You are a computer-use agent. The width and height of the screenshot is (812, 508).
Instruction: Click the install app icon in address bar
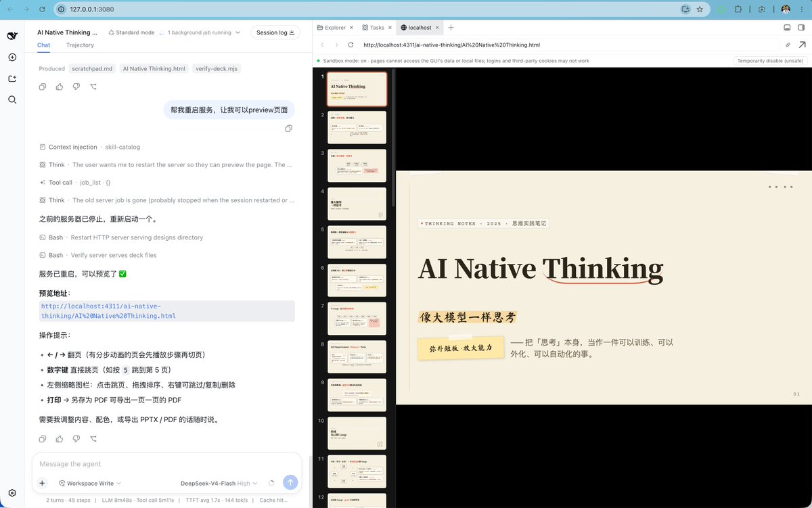(686, 9)
